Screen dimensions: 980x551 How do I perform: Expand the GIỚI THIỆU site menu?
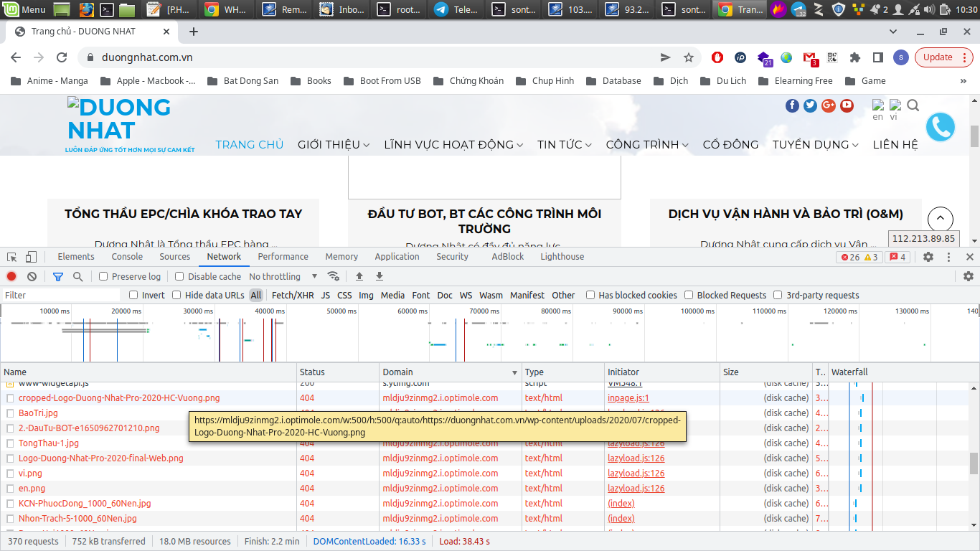coord(334,144)
